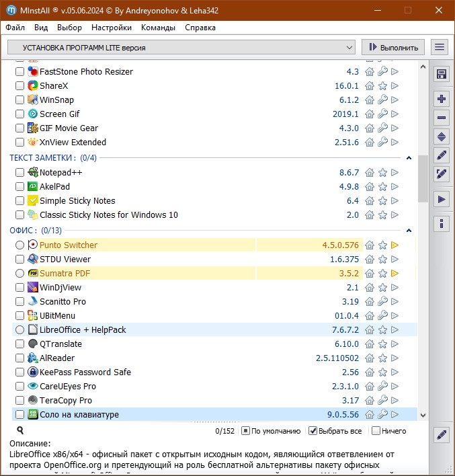The height and width of the screenshot is (476, 455).
Task: Collapse the ТЕКСТ ЗАМЕТКИ section chevron
Action: tap(409, 158)
